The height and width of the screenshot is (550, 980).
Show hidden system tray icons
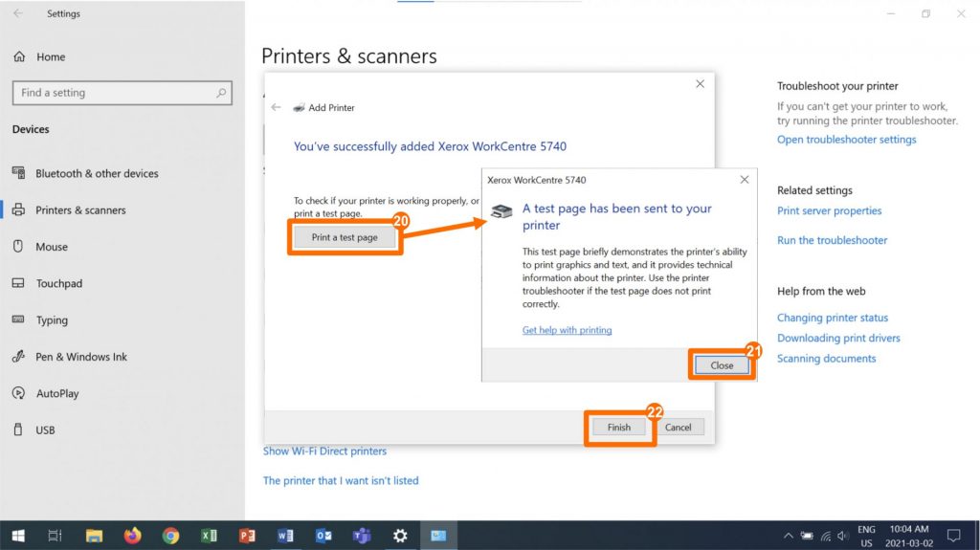coord(788,536)
